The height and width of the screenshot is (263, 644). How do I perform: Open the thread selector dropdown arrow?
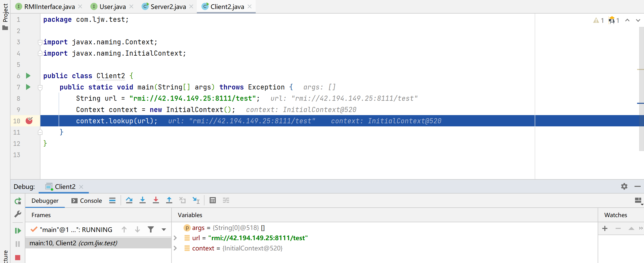[164, 230]
